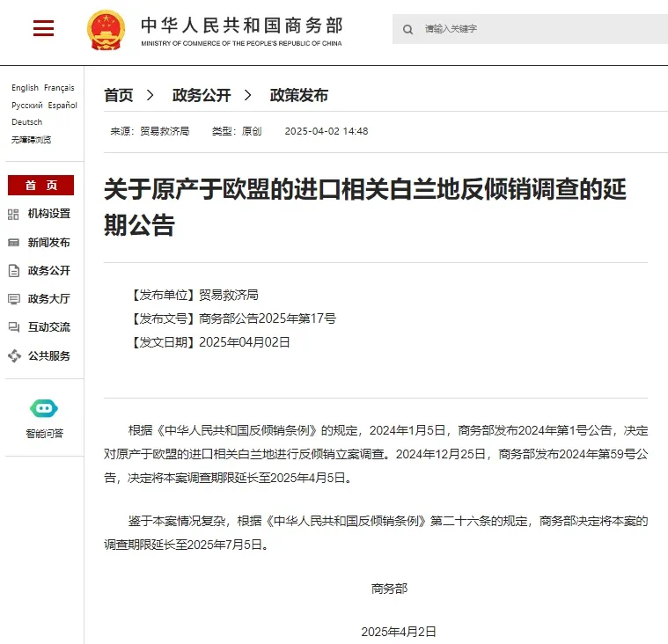Open 无障碍浏览 accessibility mode
Image resolution: width=668 pixels, height=644 pixels.
(31, 140)
